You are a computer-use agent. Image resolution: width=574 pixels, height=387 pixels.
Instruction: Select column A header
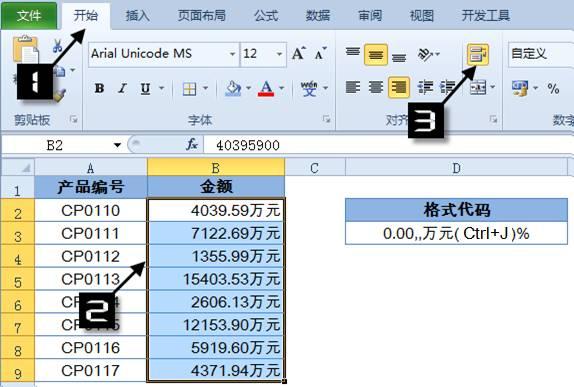point(91,168)
